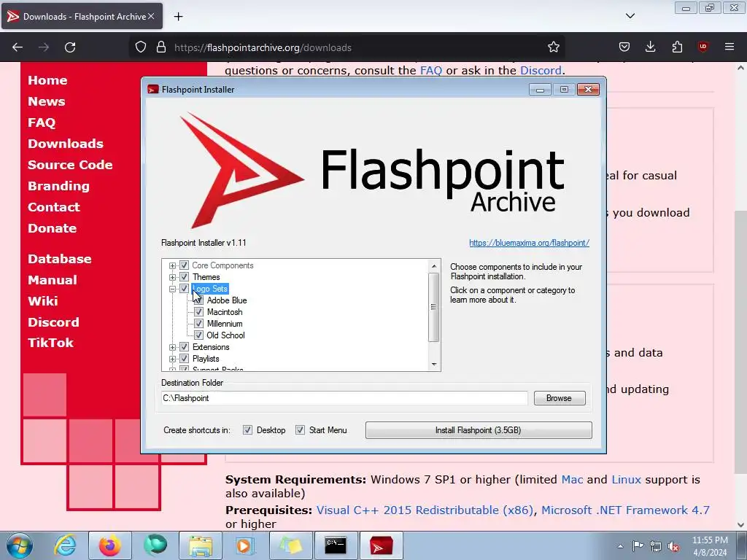Switch to Firefox in the taskbar
This screenshot has width=747, height=560.
click(x=110, y=545)
